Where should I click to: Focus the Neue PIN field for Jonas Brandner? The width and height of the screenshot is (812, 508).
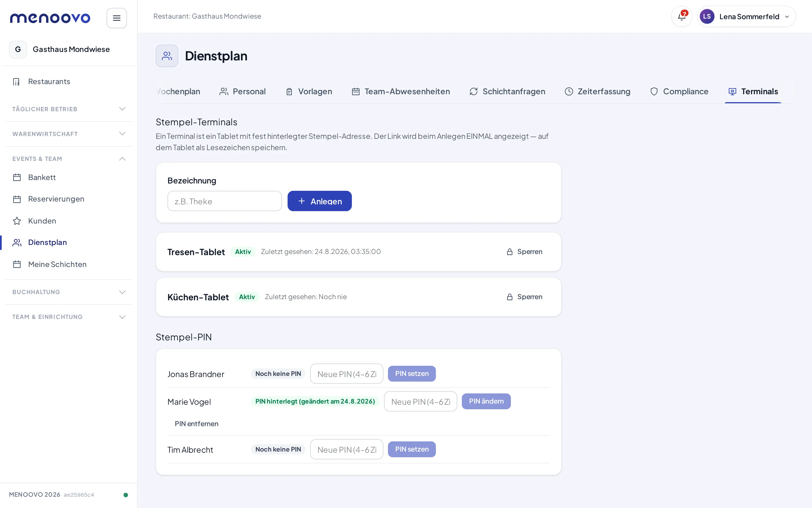click(347, 374)
